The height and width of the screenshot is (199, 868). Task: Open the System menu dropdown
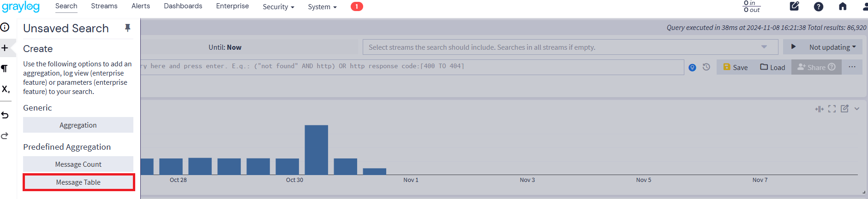[322, 7]
